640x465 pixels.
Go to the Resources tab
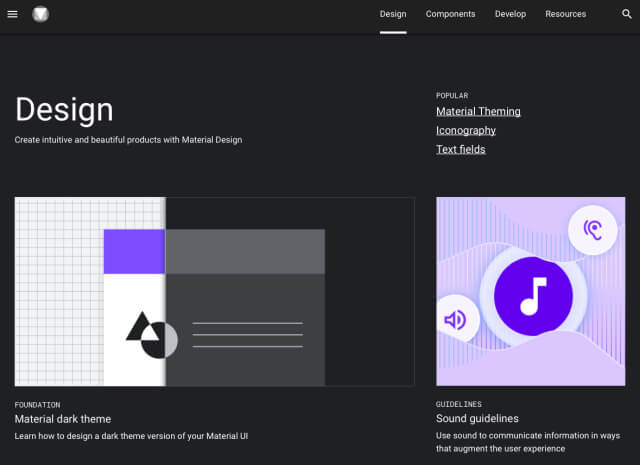click(x=566, y=14)
